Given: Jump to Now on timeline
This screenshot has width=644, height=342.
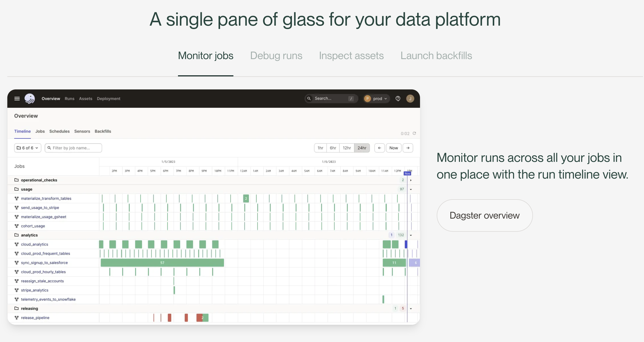Looking at the screenshot, I should pos(394,148).
